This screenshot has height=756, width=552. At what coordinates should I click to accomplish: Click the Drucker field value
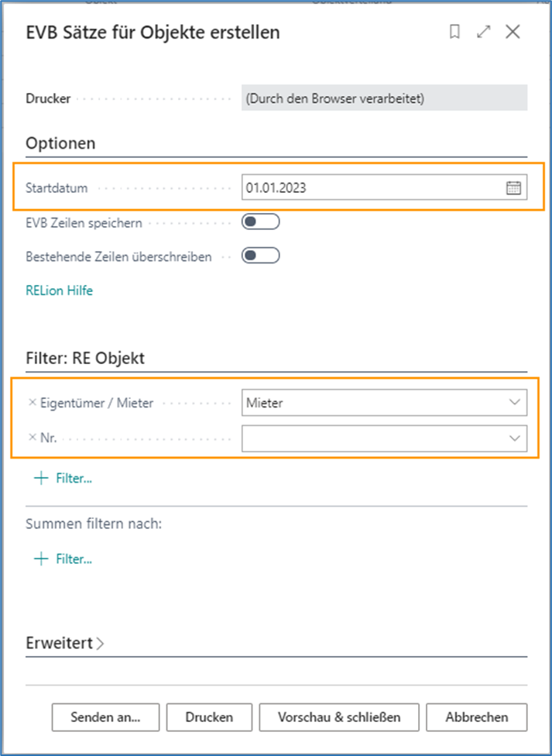pos(384,98)
